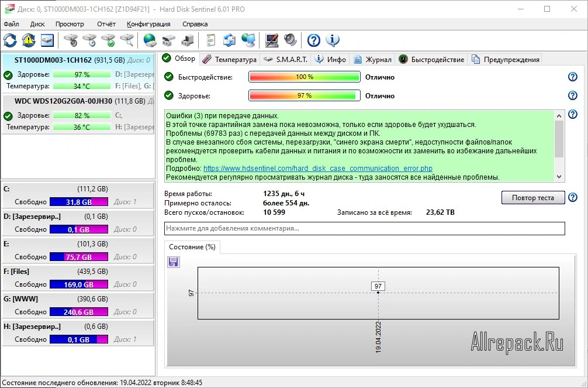The width and height of the screenshot is (588, 388).
Task: Click the monitor with pen configuration icon
Action: pos(272,40)
